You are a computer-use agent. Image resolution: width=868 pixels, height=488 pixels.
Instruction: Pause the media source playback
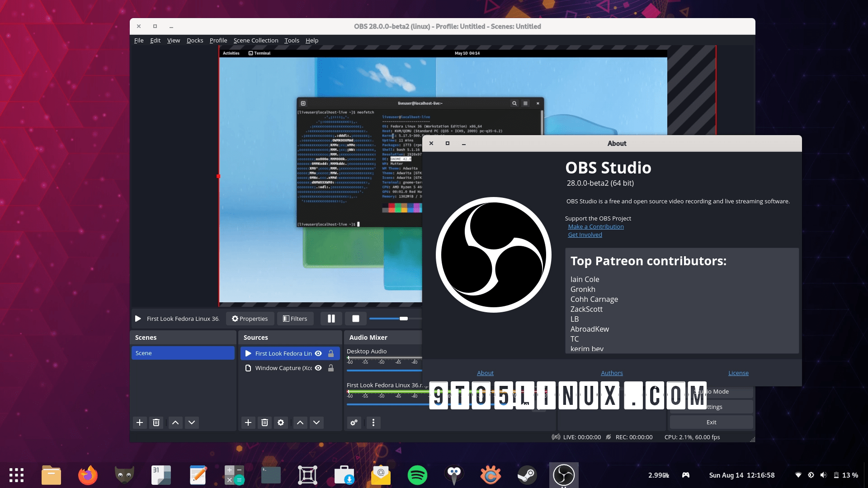(331, 319)
